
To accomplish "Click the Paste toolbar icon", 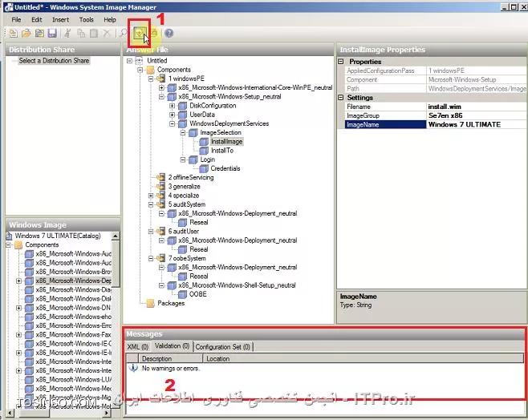I will (x=94, y=33).
